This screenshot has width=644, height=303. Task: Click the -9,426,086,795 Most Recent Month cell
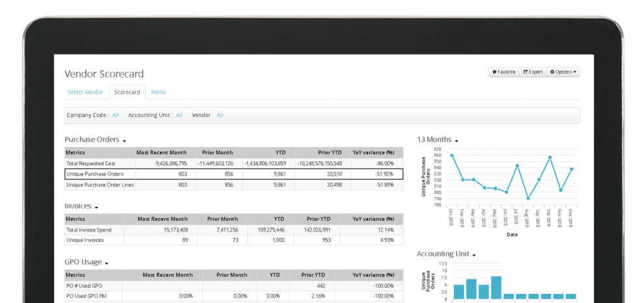(170, 163)
